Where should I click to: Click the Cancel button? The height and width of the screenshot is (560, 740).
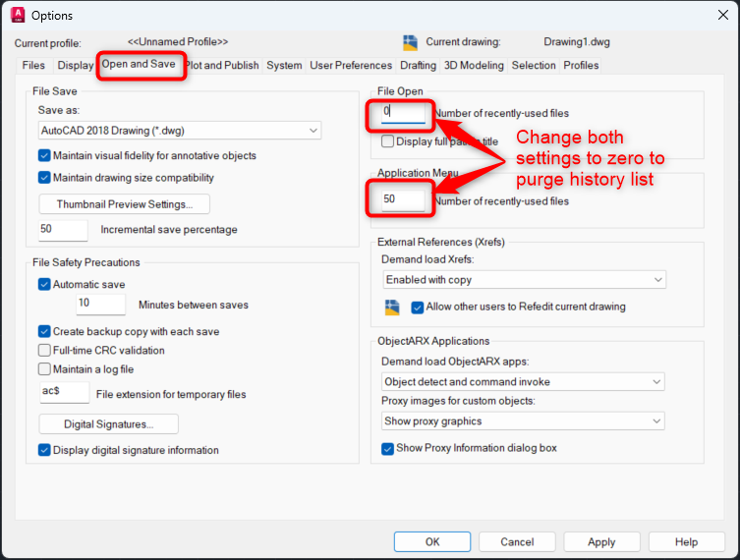pos(517,541)
